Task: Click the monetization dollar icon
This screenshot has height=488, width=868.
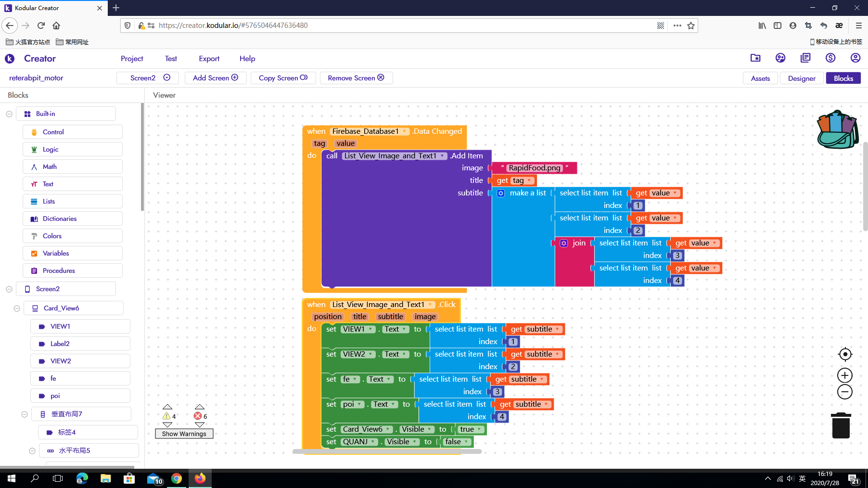Action: pos(830,58)
